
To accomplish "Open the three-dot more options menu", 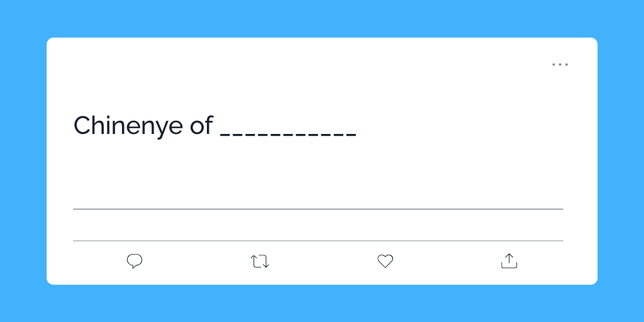I will point(560,64).
